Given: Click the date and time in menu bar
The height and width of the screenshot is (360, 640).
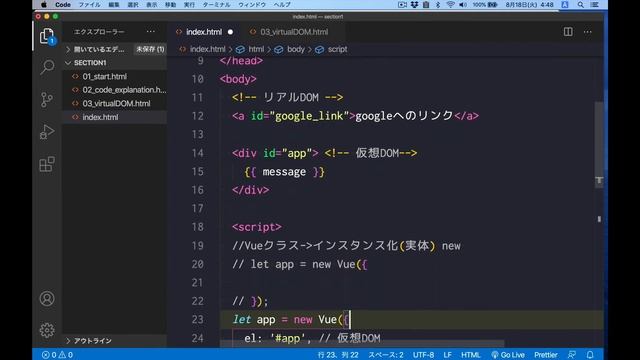Looking at the screenshot, I should pyautogui.click(x=529, y=5).
